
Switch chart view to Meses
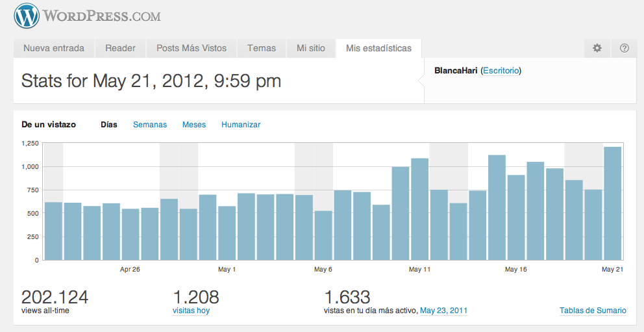pyautogui.click(x=194, y=125)
